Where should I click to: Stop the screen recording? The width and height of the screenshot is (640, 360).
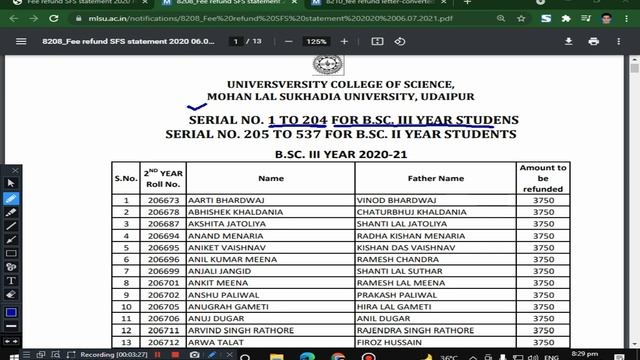click(x=175, y=355)
